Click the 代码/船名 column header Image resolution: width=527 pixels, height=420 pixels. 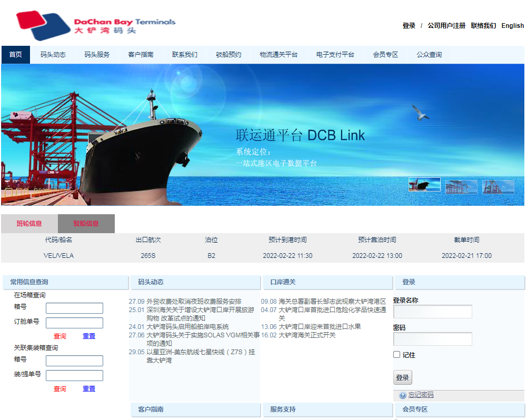click(58, 240)
